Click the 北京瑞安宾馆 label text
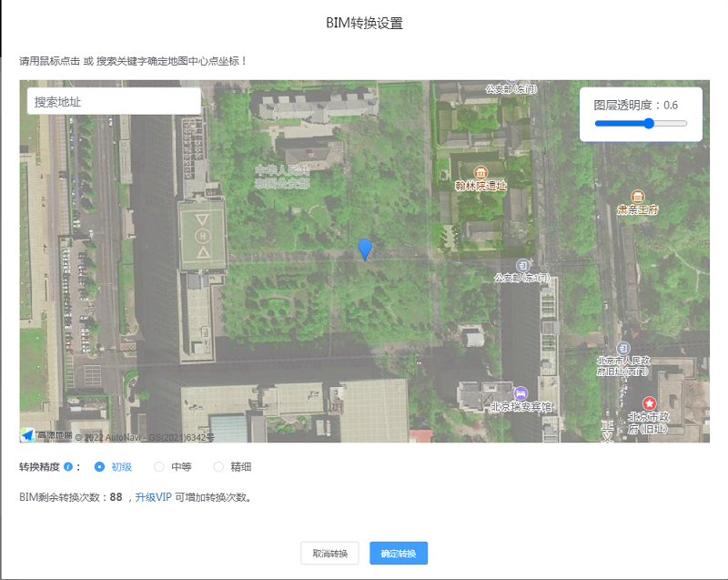 tap(521, 407)
